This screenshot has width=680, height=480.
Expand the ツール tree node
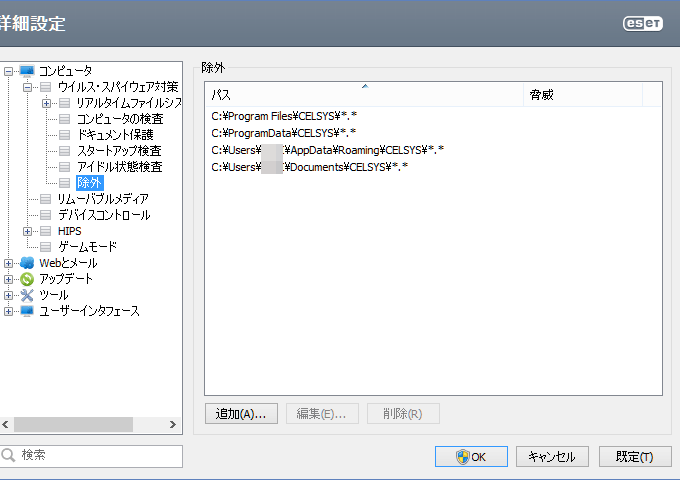coord(8,295)
